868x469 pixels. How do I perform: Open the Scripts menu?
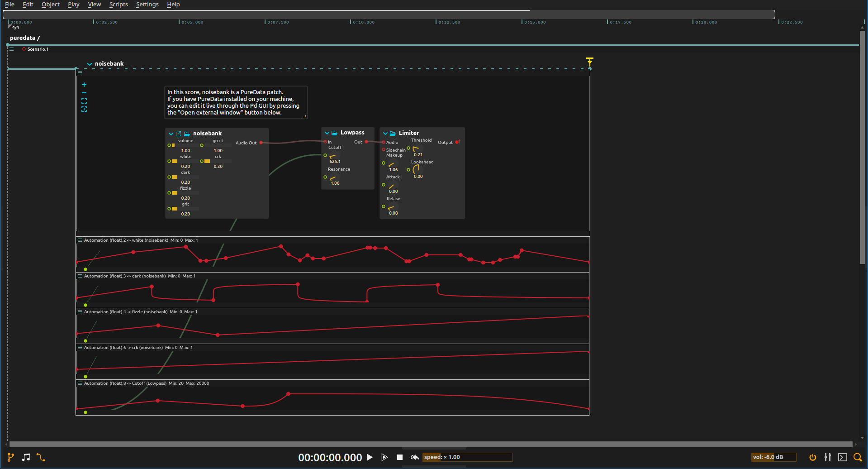(x=118, y=5)
